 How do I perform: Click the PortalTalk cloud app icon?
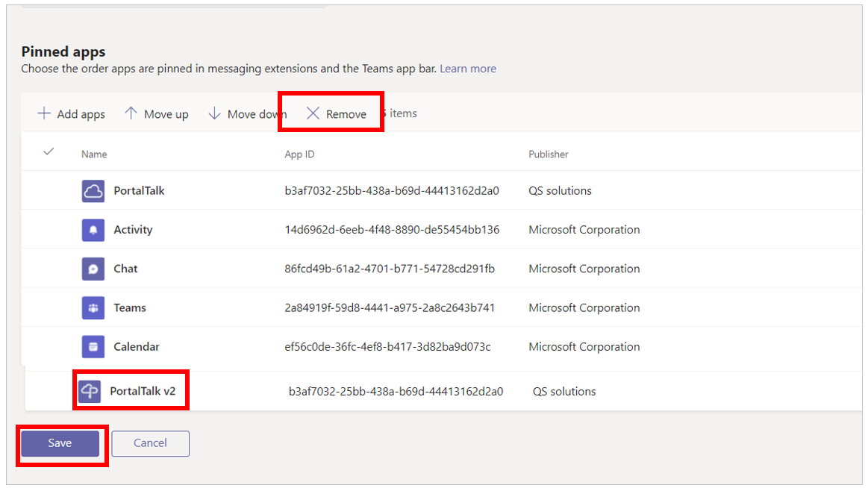[93, 191]
